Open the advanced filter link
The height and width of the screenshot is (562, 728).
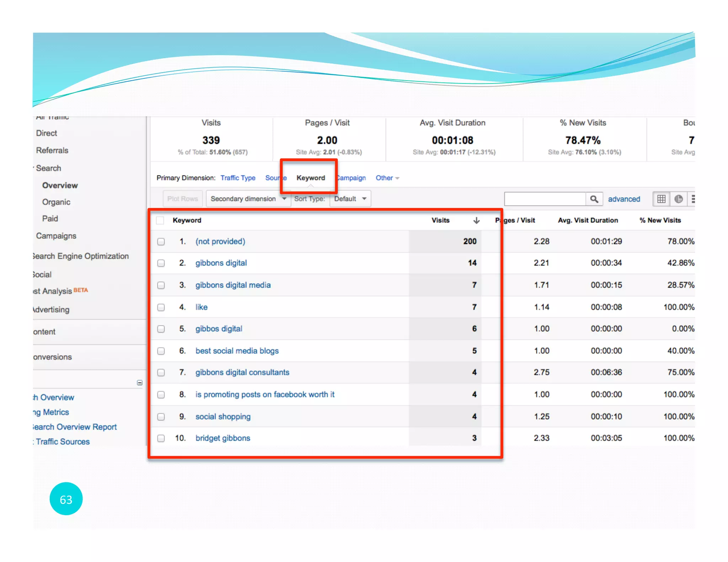tap(624, 199)
